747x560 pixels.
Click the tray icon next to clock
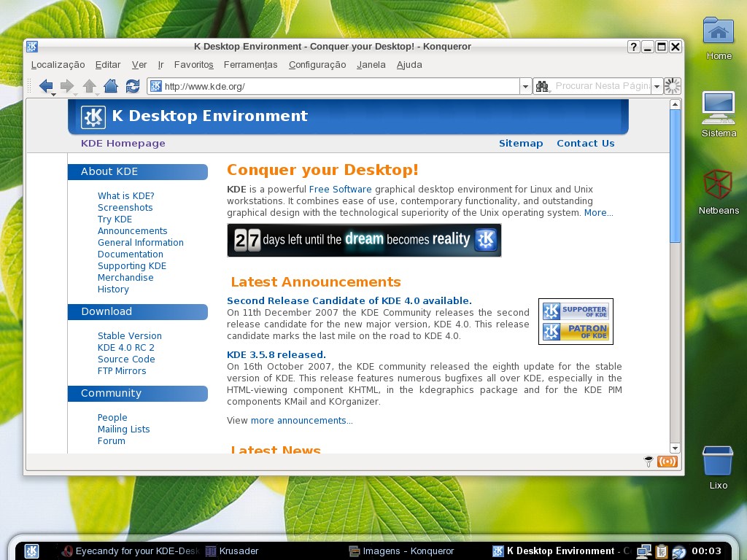click(678, 552)
